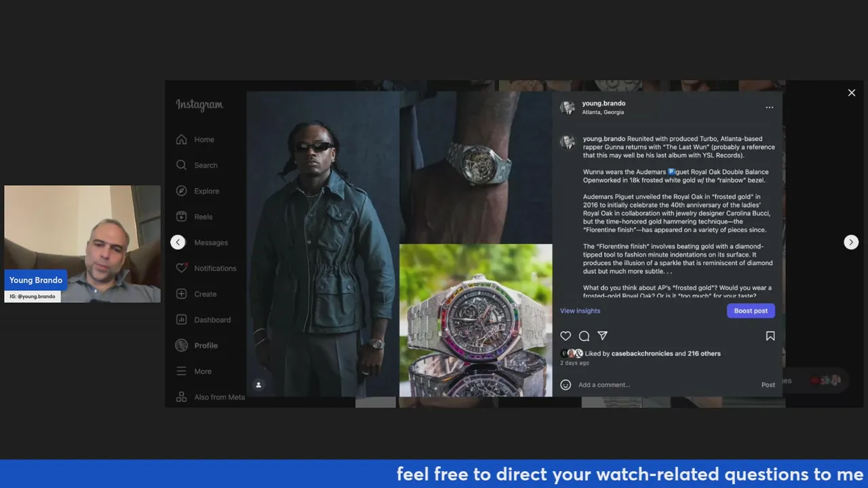Click the emoji smiley icon in comment box
The image size is (868, 488).
click(x=566, y=385)
